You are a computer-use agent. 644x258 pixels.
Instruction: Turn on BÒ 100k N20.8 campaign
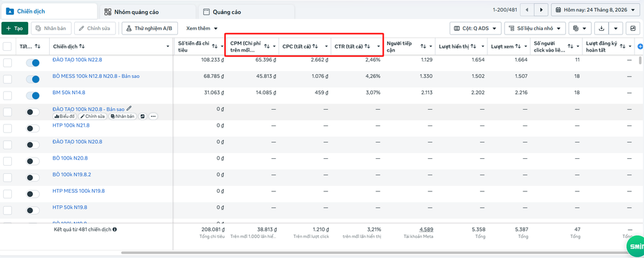33,161
